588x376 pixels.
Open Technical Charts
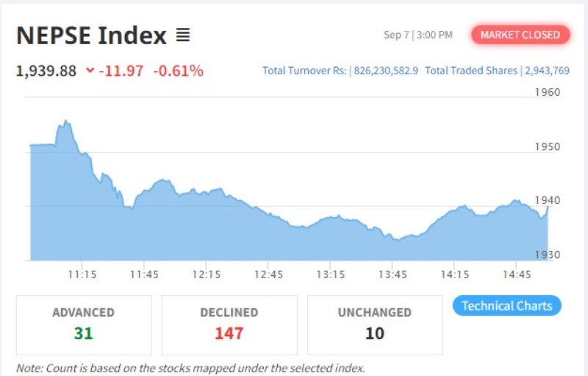tap(506, 306)
